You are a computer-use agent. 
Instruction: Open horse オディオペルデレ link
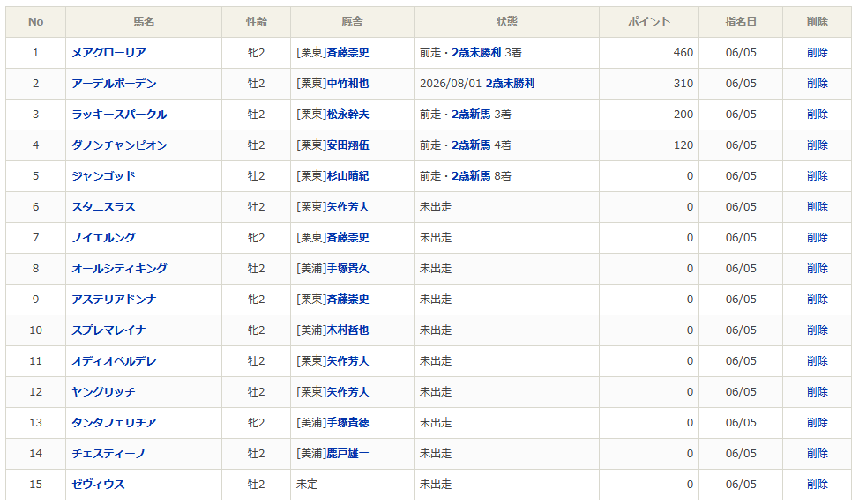point(114,360)
